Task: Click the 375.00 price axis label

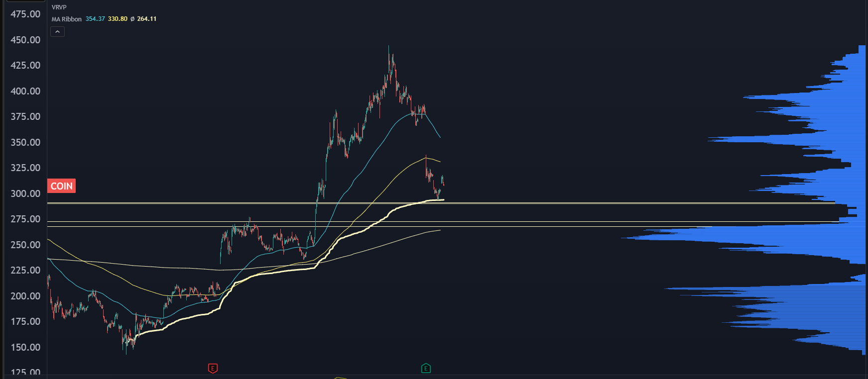Action: [x=25, y=116]
